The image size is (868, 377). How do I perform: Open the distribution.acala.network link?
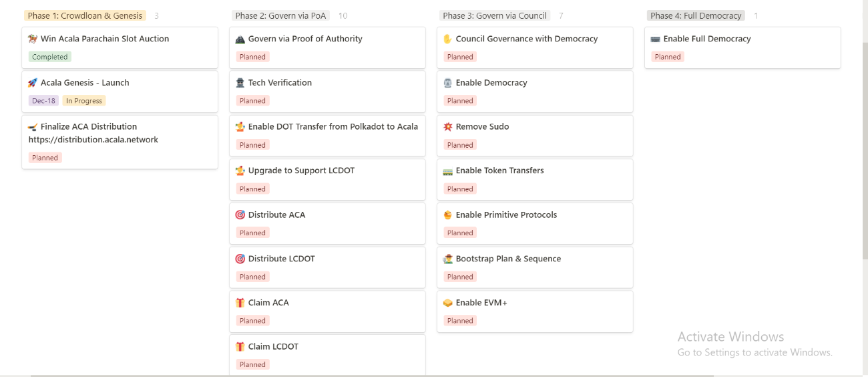click(93, 140)
